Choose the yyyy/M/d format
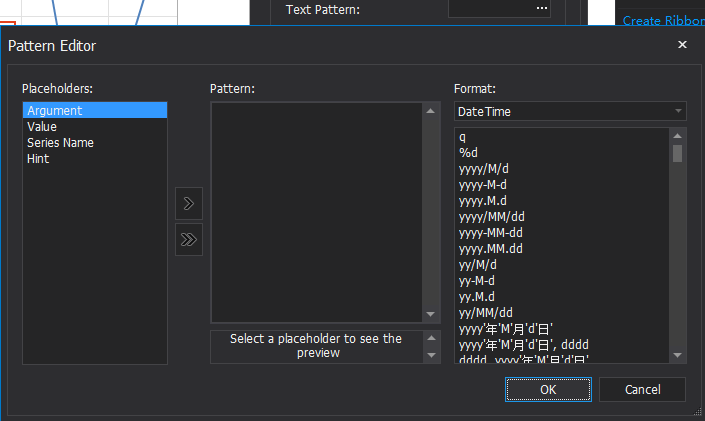Image resolution: width=705 pixels, height=421 pixels. pyautogui.click(x=484, y=168)
